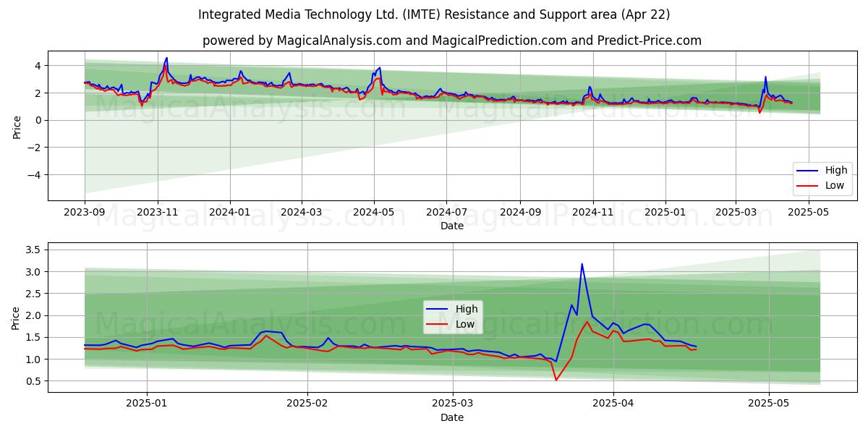Click the 2024-07 tick label on the top chart
868x434 pixels.
click(x=446, y=213)
